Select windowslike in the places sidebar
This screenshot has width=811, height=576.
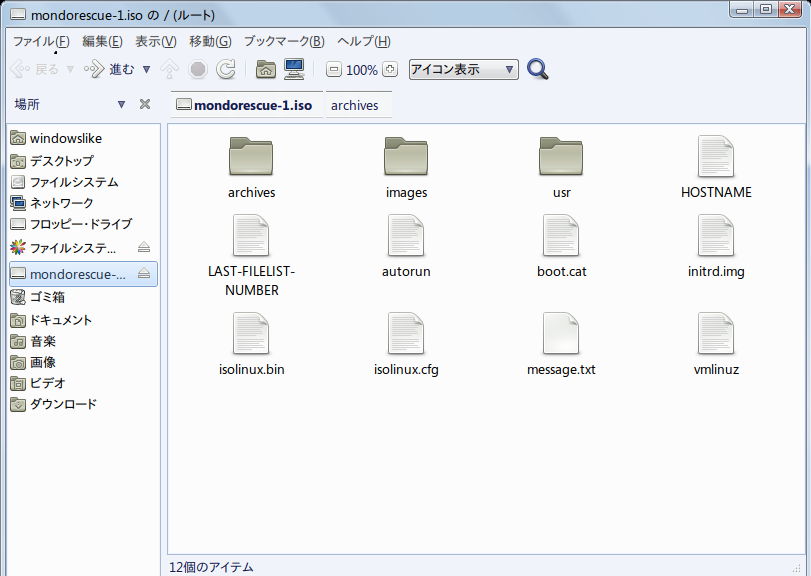tap(83, 138)
